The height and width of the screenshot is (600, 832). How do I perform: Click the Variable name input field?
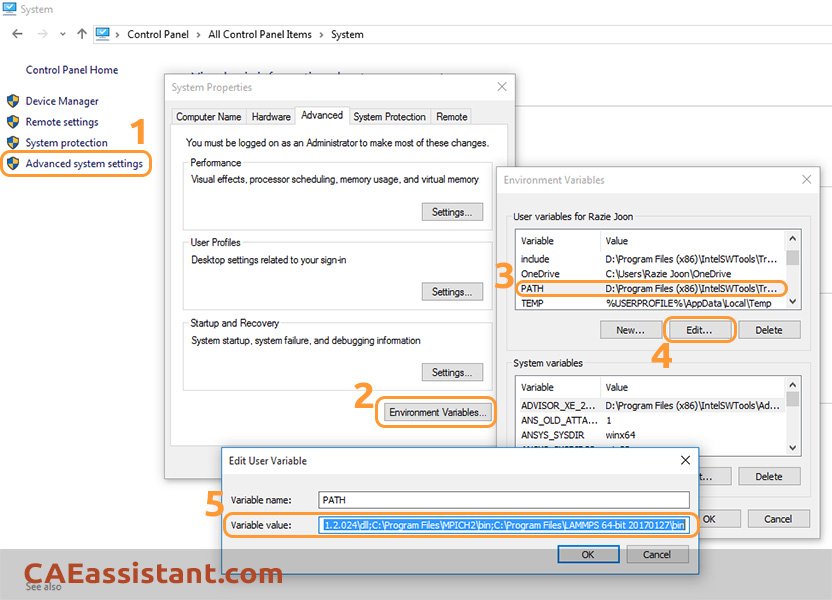(x=504, y=500)
